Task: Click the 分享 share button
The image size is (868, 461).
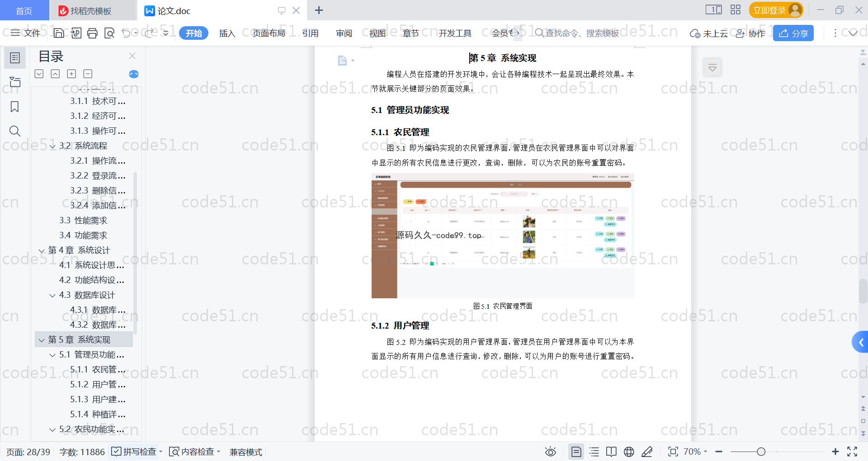Action: pos(793,33)
